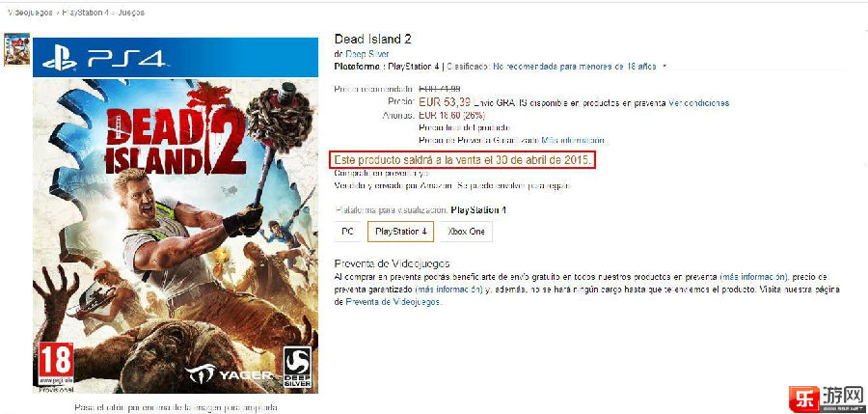Open Más información under Precio de Preventa Garantizado
The height and width of the screenshot is (414, 868).
pos(573,140)
